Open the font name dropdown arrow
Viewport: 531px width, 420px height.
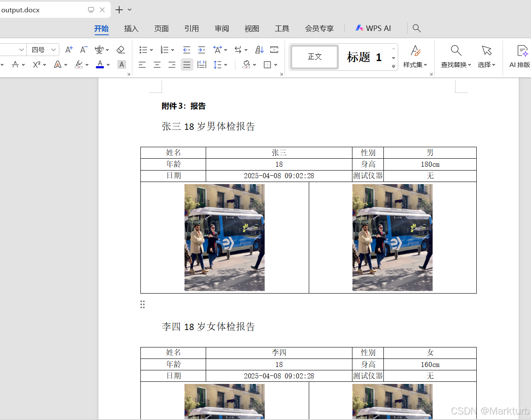tap(21, 50)
